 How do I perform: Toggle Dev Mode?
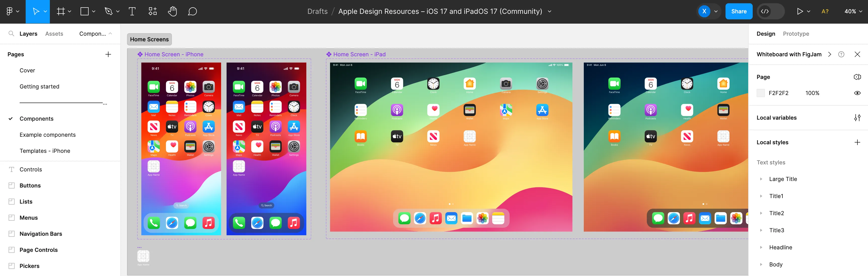770,11
